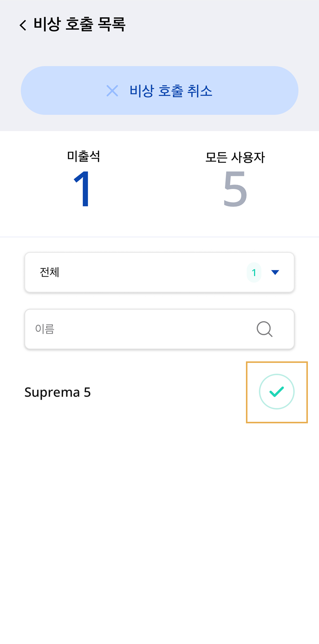The height and width of the screenshot is (644, 319).
Task: Click the 이름 placeholder text
Action: pos(45,329)
